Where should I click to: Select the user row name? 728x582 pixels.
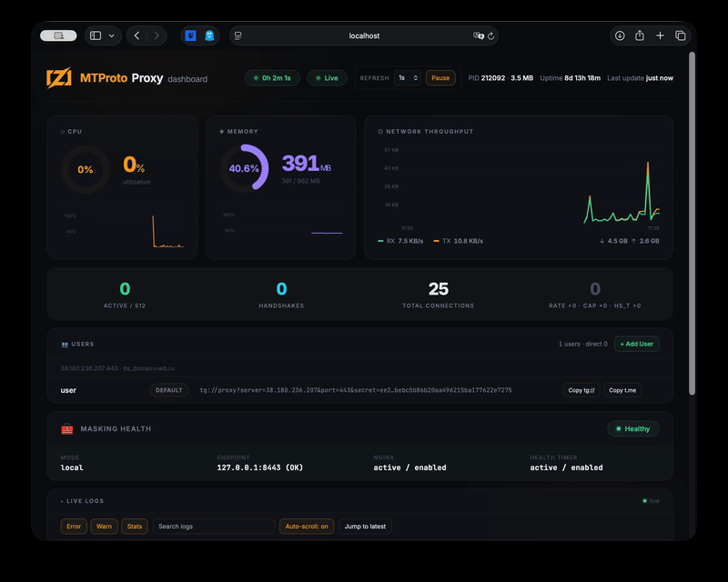(x=68, y=390)
